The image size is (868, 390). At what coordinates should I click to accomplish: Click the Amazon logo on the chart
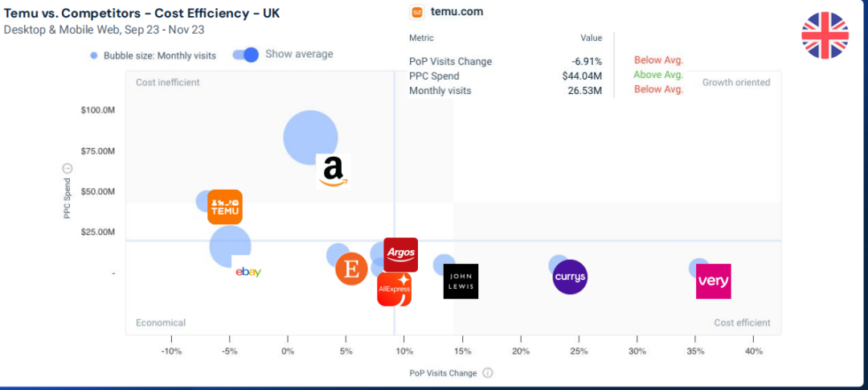[333, 170]
